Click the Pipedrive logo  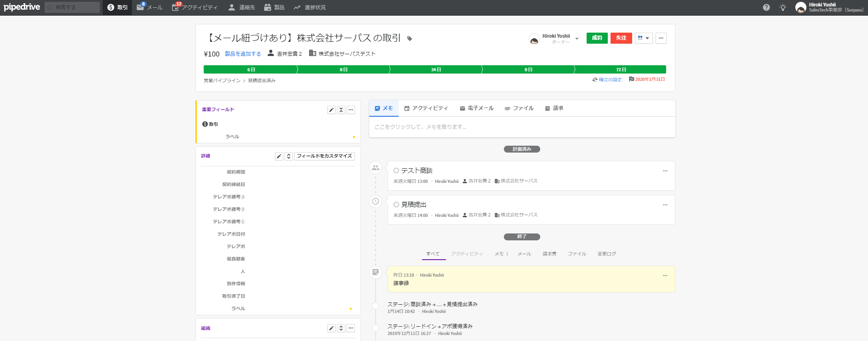click(x=22, y=7)
